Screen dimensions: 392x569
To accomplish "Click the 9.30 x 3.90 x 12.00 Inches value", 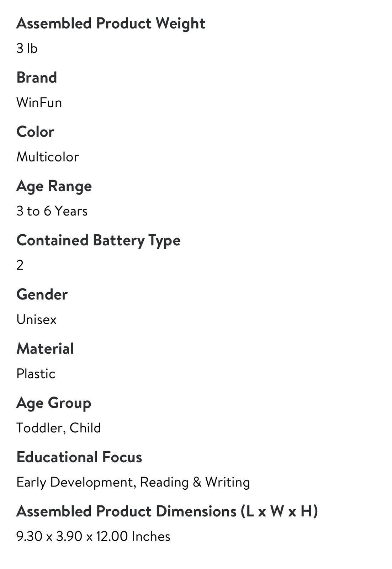I will click(93, 536).
